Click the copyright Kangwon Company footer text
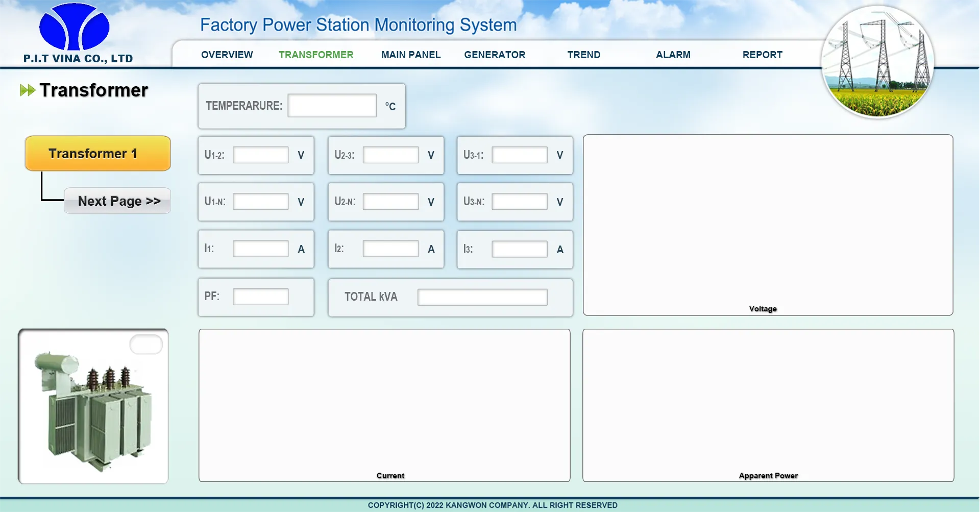This screenshot has width=980, height=512. click(493, 505)
